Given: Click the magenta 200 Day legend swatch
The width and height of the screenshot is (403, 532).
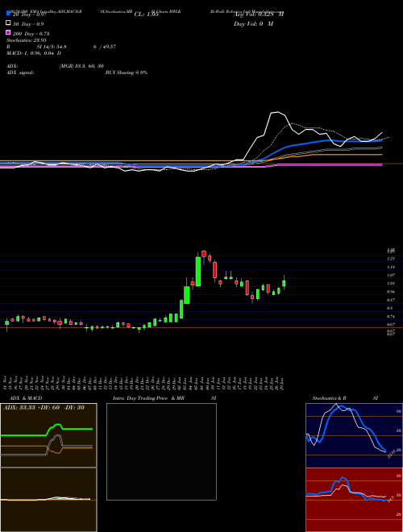Looking at the screenshot, I should 9,32.
